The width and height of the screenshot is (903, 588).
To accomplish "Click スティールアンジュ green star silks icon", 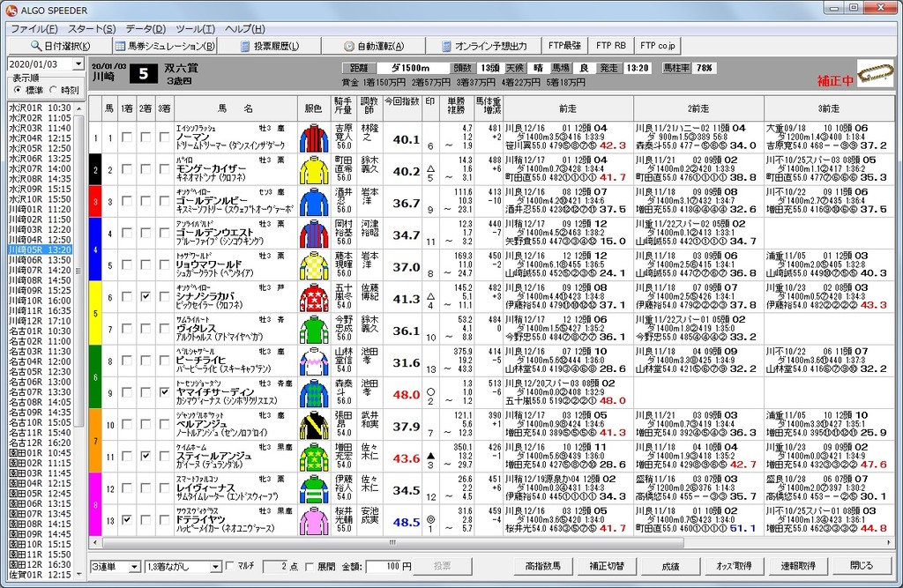I will [x=314, y=458].
